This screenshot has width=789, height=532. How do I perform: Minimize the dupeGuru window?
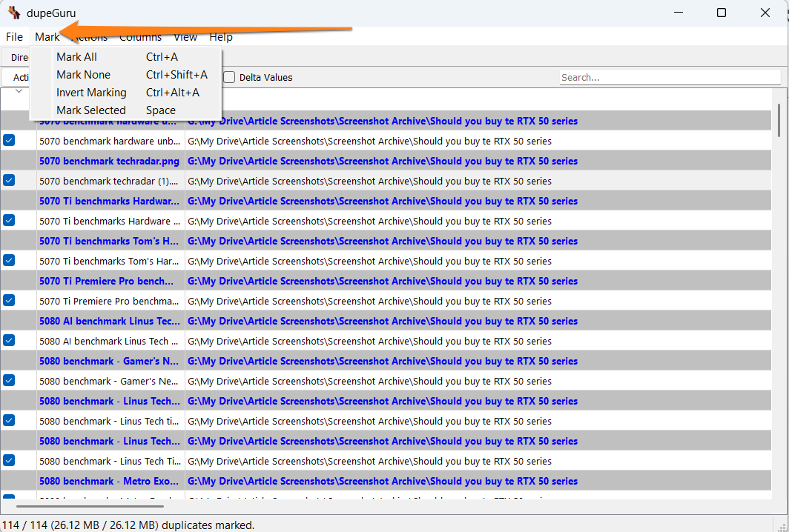678,13
